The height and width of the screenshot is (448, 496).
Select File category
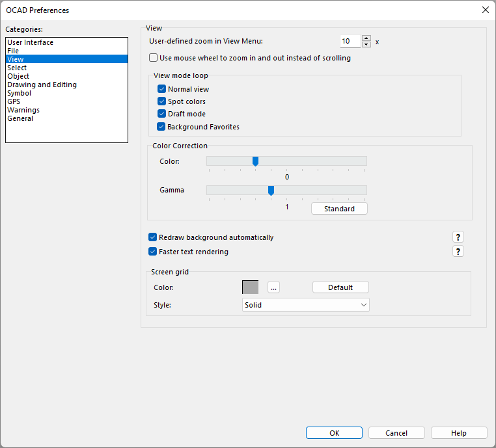pos(67,51)
